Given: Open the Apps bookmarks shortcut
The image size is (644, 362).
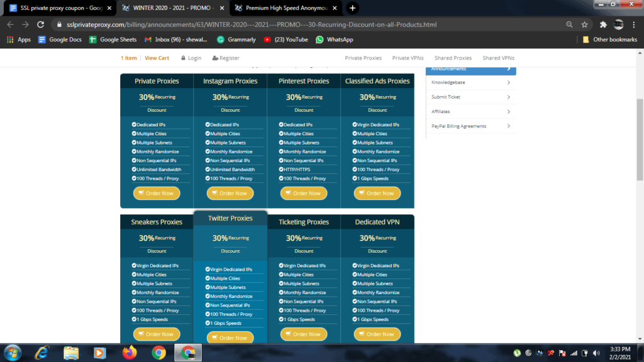Looking at the screenshot, I should (x=19, y=40).
